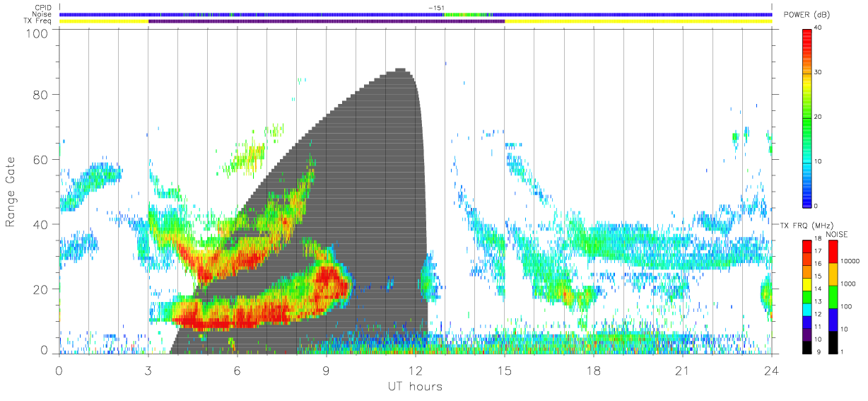Click the 30 label on POWER colorbar
Viewport: 868px width, 401px height.
click(817, 72)
